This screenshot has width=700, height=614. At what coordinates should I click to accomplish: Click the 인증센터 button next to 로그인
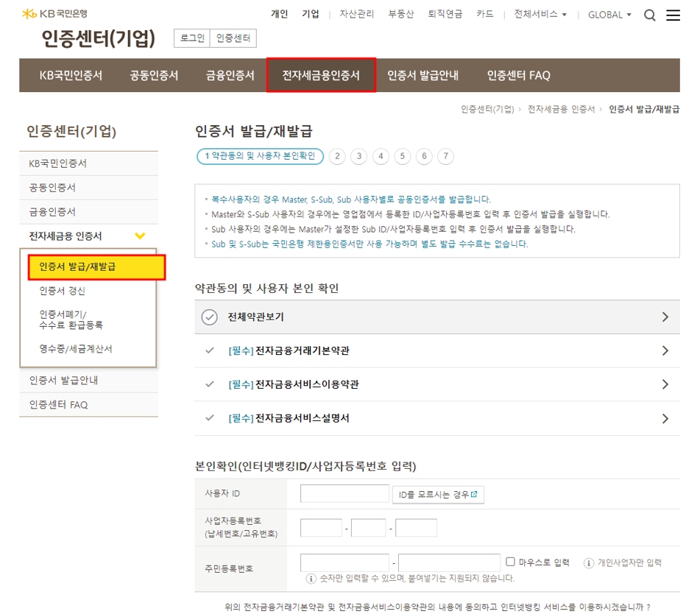(x=233, y=38)
